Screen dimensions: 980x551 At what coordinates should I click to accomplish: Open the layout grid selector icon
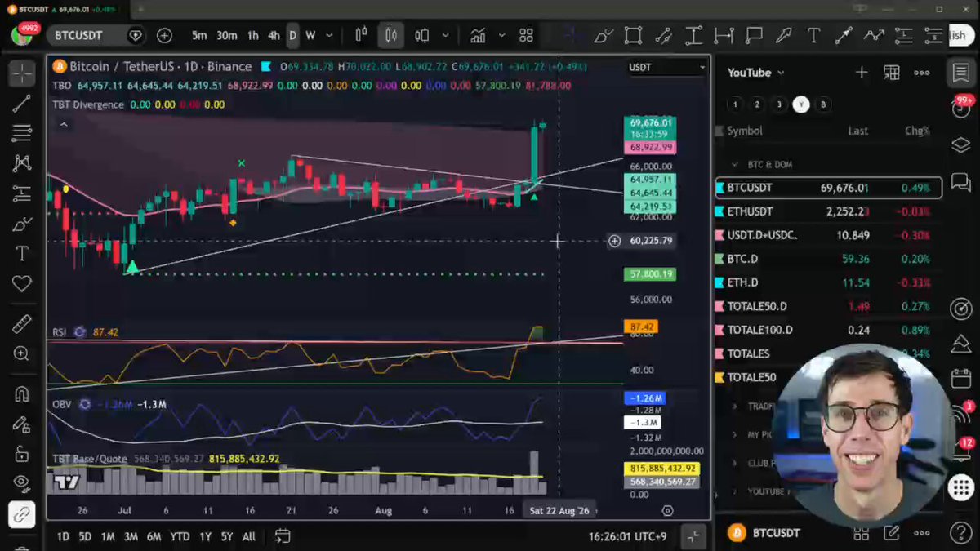526,36
